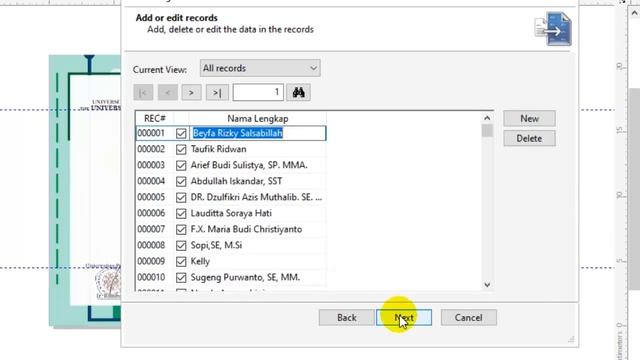640x360 pixels.
Task: Toggle checkbox for Sopi,SE, M.Si
Action: point(181,245)
